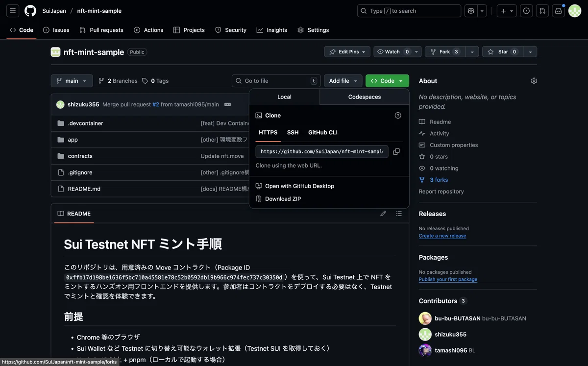Open the Readme link in About
588x366 pixels.
click(440, 122)
